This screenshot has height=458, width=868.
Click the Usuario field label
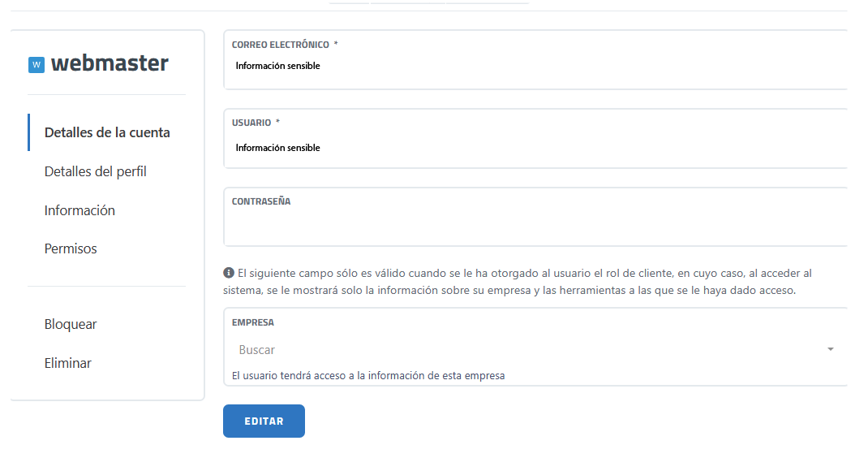251,123
